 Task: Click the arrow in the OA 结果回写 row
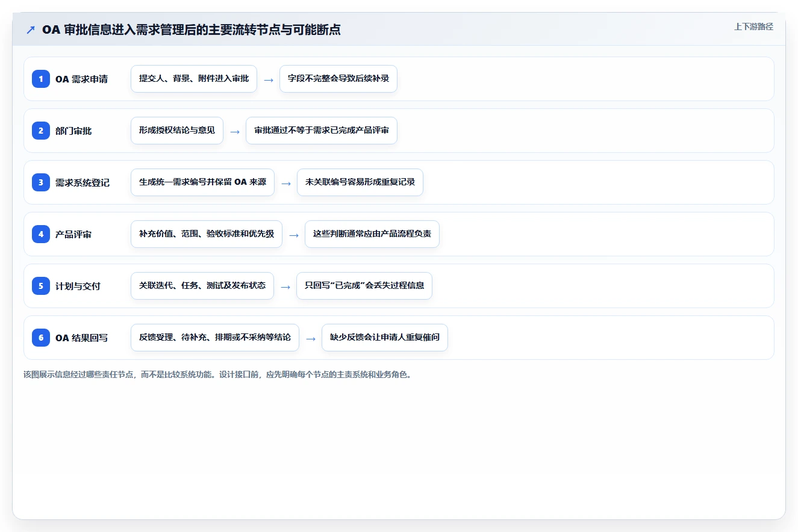pos(311,338)
